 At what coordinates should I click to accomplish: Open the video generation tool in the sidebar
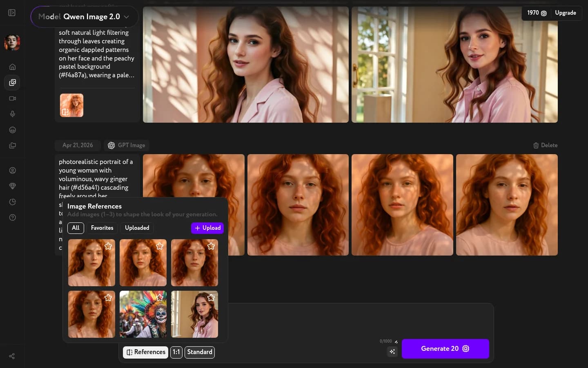[12, 98]
